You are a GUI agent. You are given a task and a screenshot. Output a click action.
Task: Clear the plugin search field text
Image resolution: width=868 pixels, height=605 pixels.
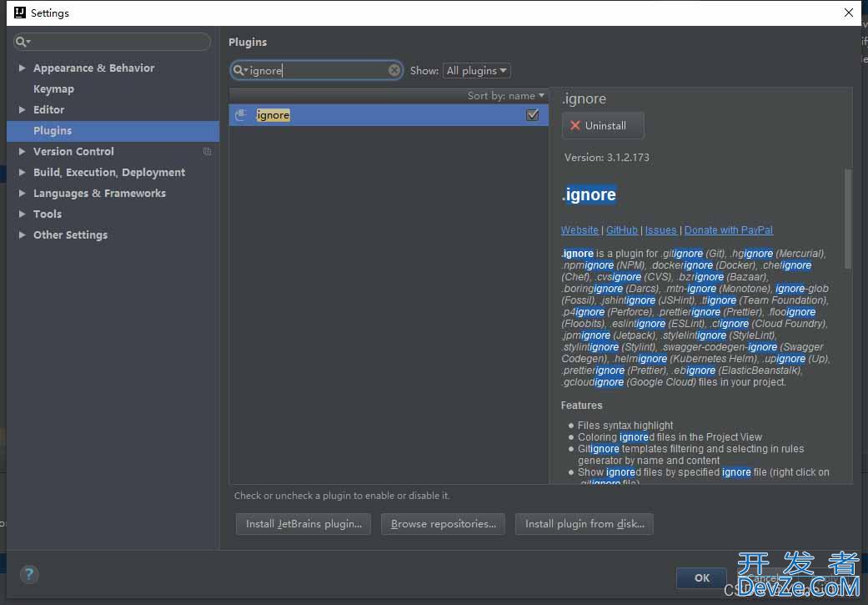(394, 70)
